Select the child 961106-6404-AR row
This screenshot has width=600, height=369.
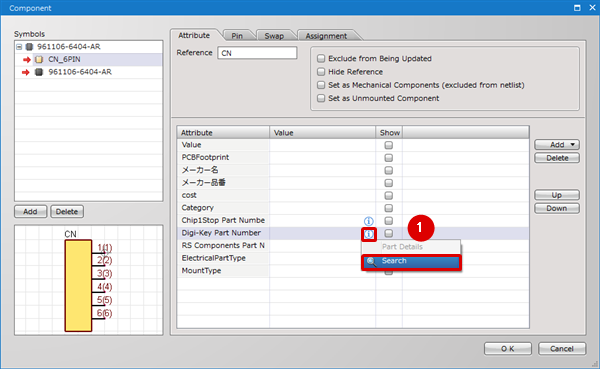[89, 72]
